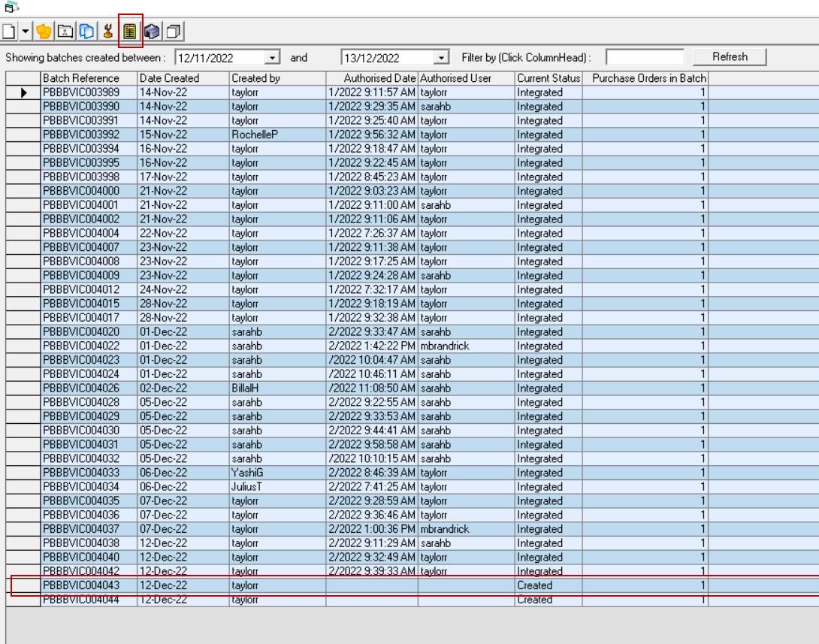
Task: Click the 02-Dec-22 date cell
Action: (x=183, y=389)
